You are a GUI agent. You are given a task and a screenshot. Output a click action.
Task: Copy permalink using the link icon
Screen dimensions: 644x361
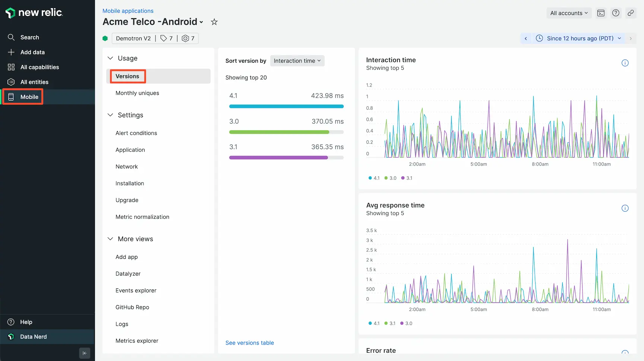tap(631, 13)
